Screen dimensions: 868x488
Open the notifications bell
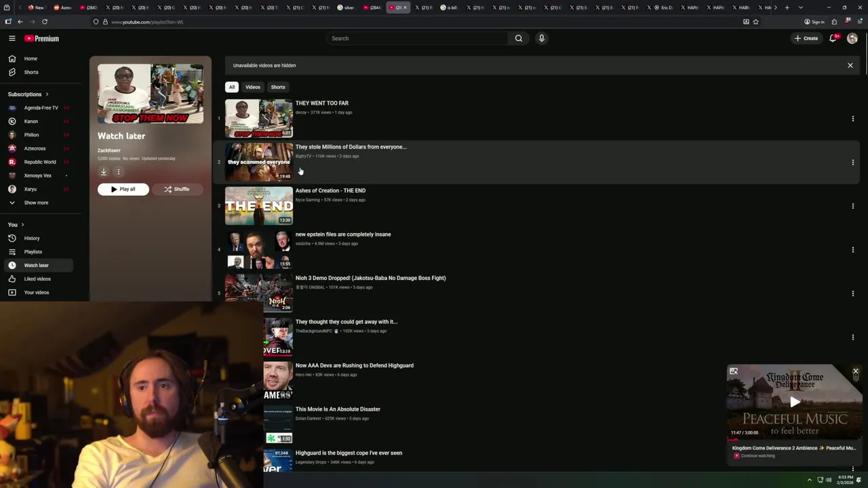tap(833, 39)
